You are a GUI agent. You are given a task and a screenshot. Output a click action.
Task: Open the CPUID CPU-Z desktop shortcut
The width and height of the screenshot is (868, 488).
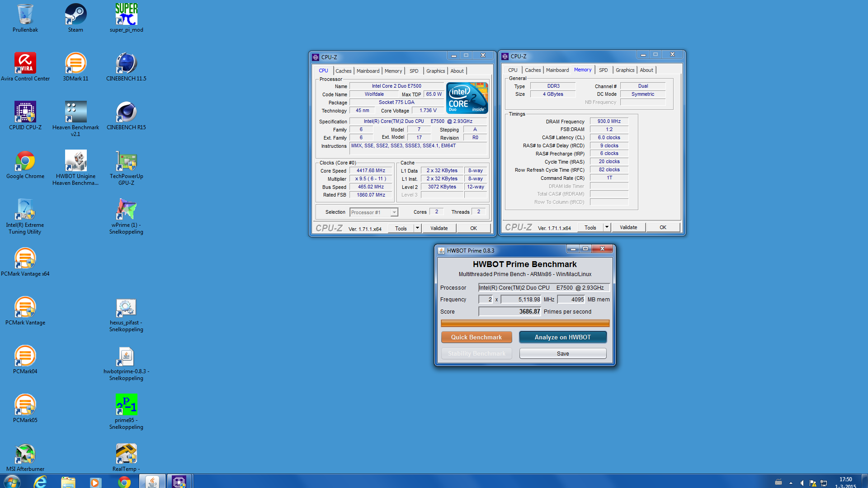click(x=25, y=116)
